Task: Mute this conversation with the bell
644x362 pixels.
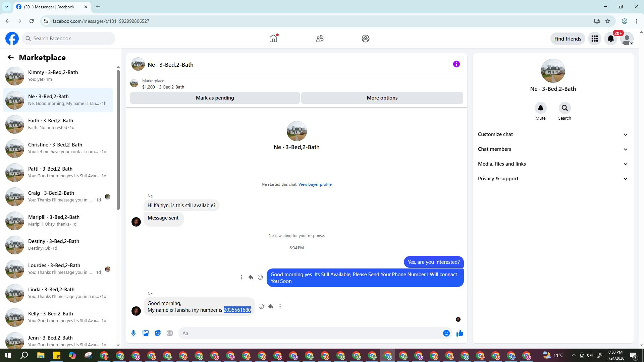Action: click(540, 108)
